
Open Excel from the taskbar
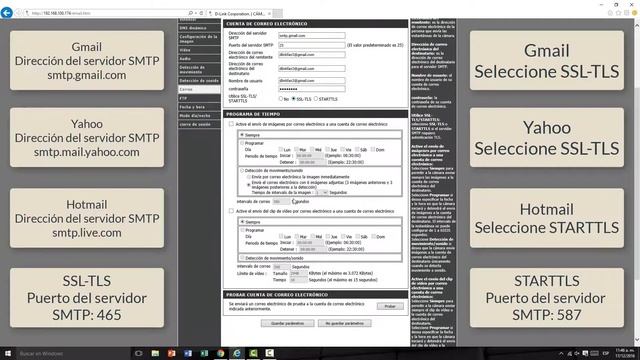(x=204, y=353)
